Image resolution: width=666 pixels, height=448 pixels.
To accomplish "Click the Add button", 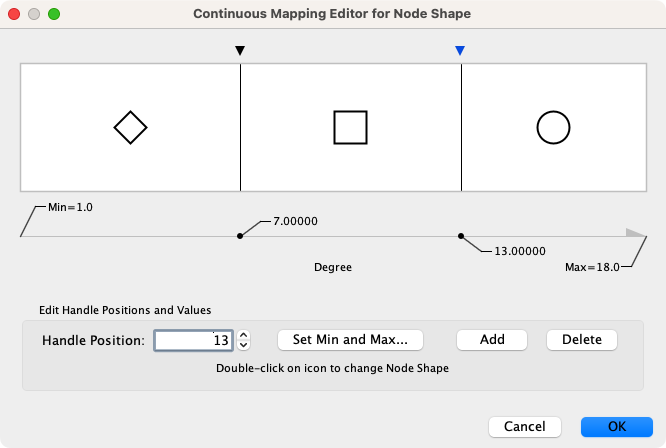I will (492, 340).
